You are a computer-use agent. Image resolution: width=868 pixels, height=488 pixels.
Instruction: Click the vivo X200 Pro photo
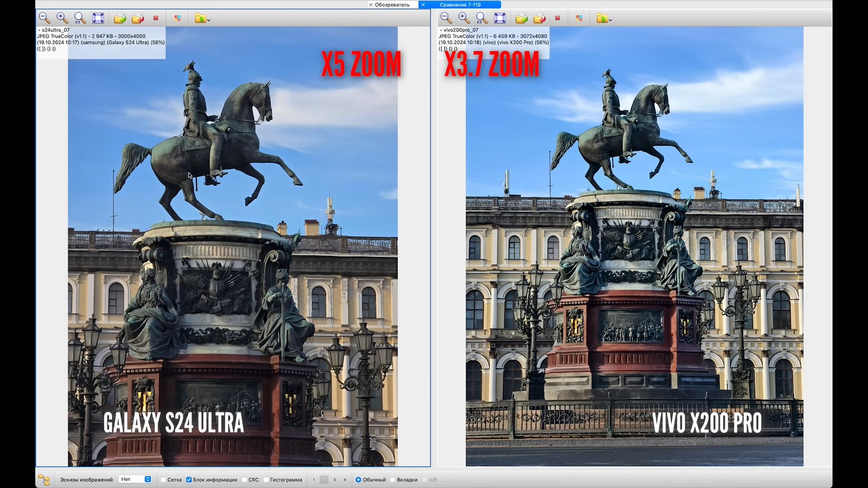(x=634, y=244)
